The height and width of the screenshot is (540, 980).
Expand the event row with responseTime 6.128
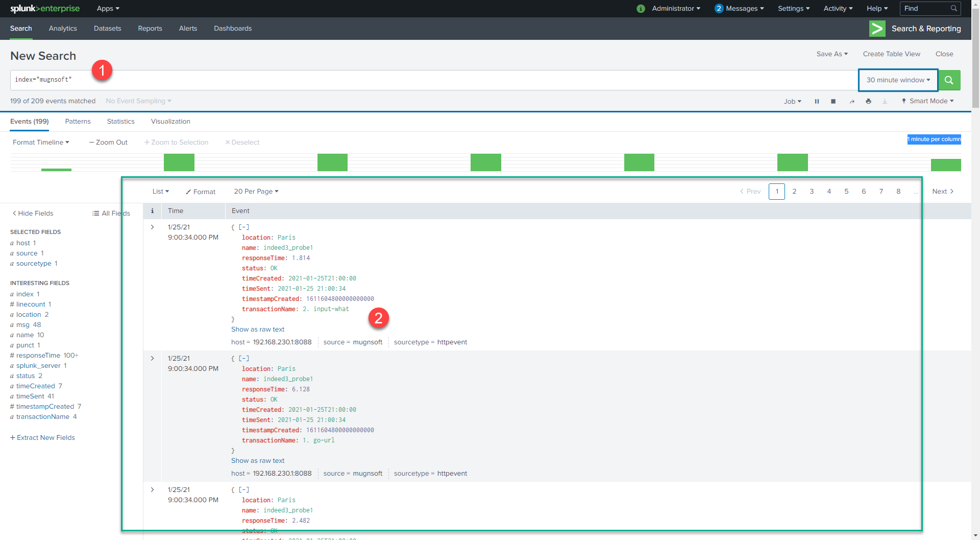pyautogui.click(x=152, y=358)
